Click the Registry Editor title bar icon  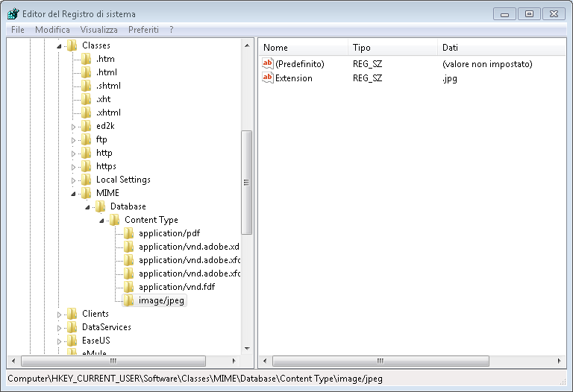13,14
